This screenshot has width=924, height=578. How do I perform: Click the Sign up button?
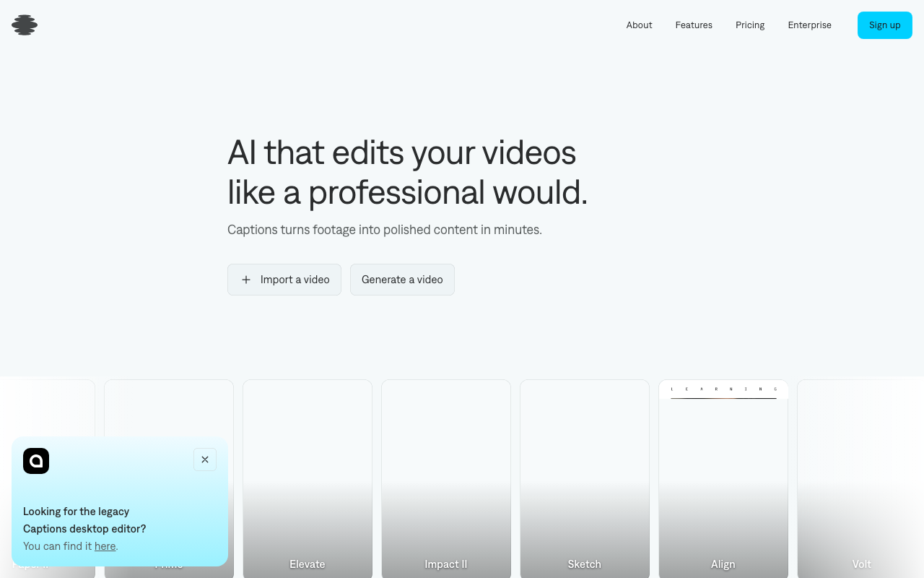pos(884,25)
